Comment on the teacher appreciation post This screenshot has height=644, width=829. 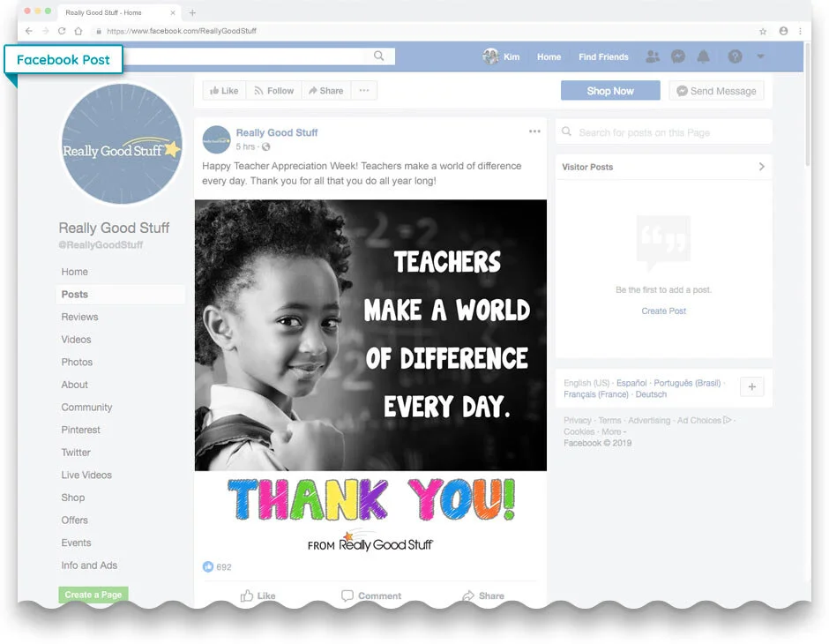[x=371, y=595]
